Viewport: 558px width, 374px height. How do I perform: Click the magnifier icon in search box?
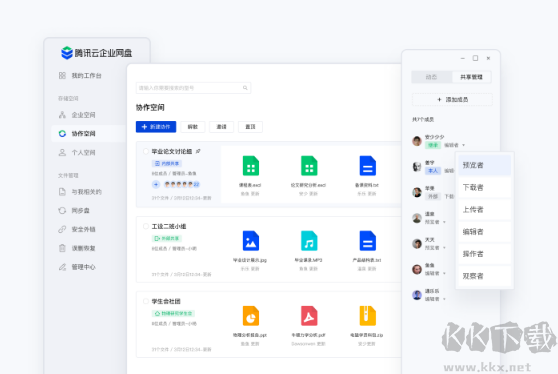tap(245, 88)
